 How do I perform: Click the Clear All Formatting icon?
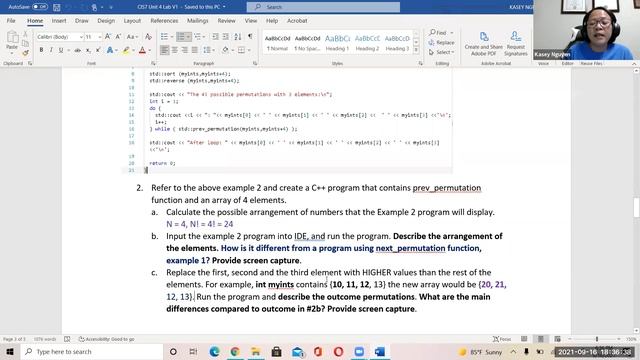(148, 37)
